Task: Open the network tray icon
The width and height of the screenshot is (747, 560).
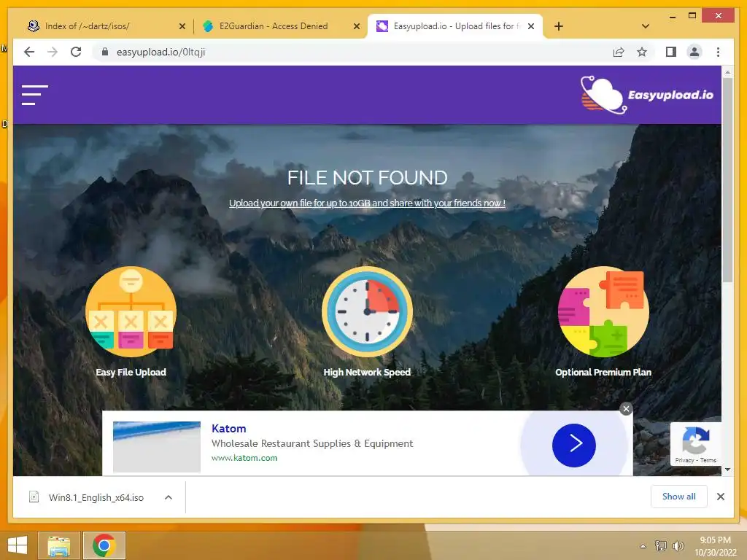Action: 661,545
